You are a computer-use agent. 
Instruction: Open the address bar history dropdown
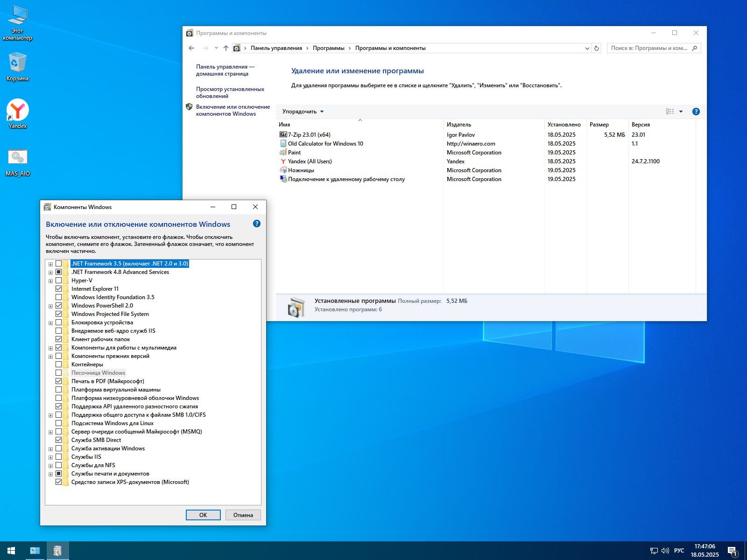[587, 48]
